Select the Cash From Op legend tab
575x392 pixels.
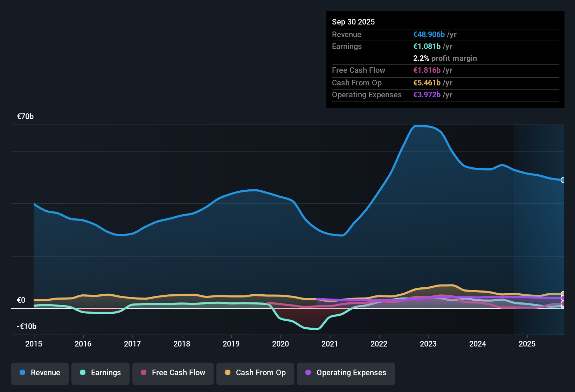255,373
